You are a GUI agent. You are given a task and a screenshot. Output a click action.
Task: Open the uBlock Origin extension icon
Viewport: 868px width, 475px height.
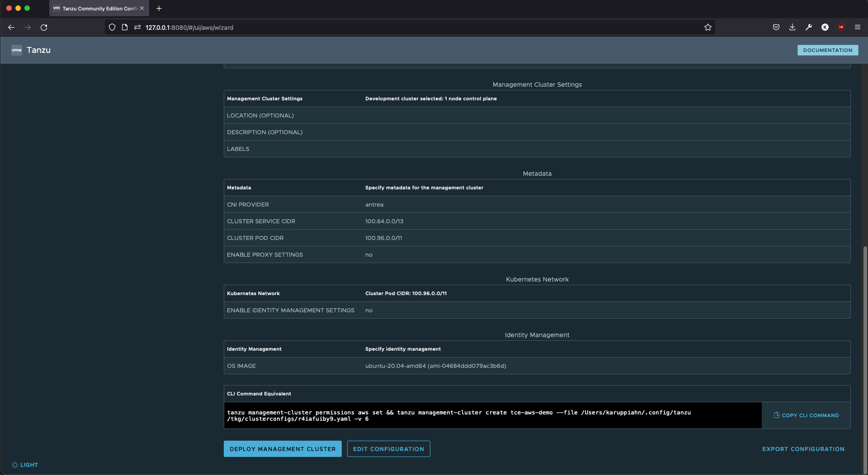point(841,28)
